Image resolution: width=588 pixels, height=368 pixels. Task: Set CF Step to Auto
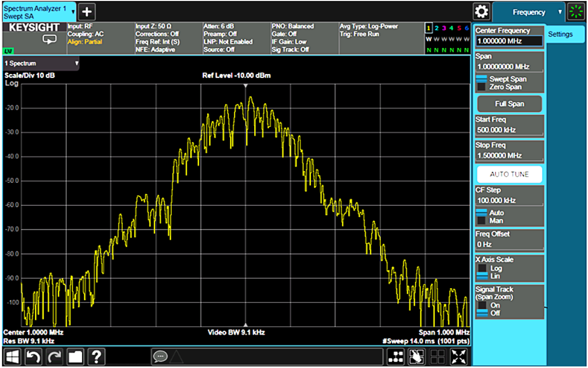[x=490, y=212]
